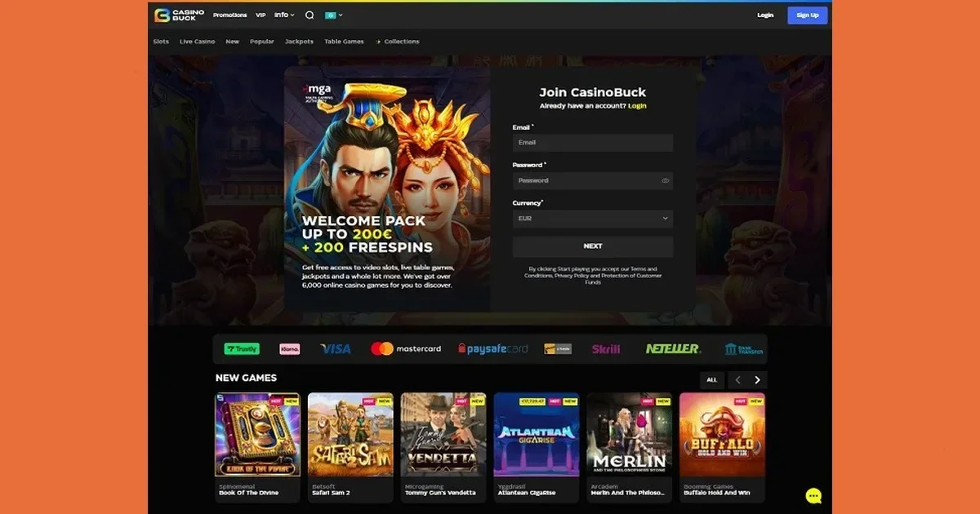Screen dimensions: 980x514
Task: Go to the Slots category
Action: [161, 42]
